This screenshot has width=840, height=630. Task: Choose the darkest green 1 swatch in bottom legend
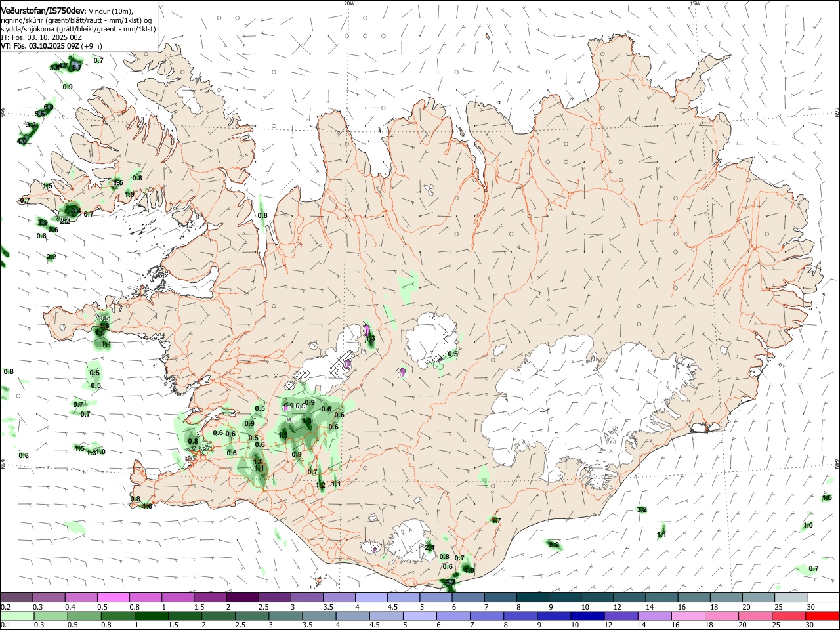pyautogui.click(x=152, y=616)
